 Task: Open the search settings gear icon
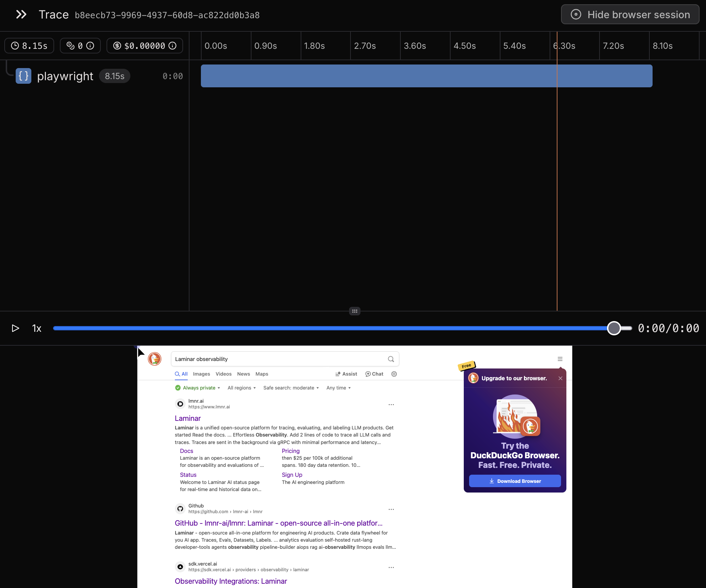click(394, 374)
